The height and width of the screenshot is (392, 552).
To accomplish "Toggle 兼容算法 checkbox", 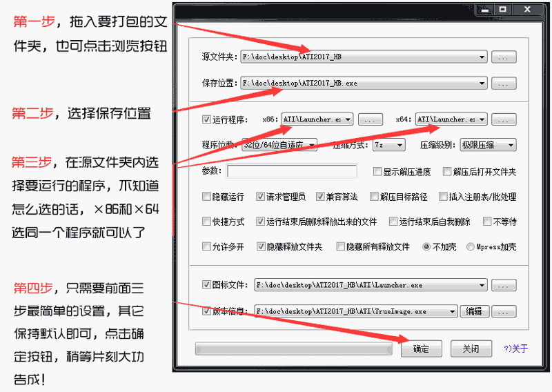I will coord(320,197).
